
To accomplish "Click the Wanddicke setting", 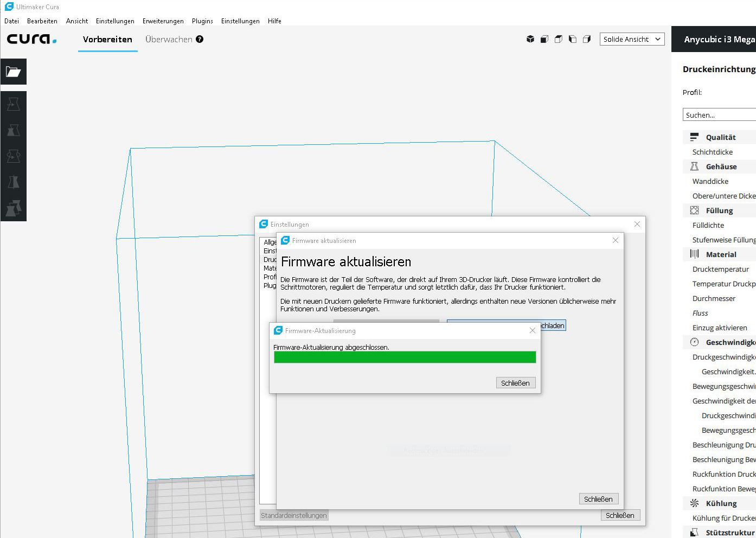I will tap(710, 181).
